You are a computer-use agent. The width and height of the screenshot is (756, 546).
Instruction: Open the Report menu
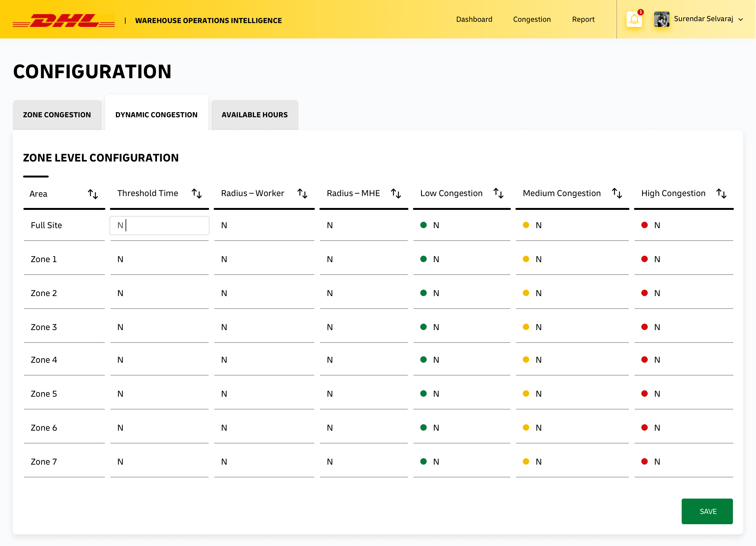583,19
